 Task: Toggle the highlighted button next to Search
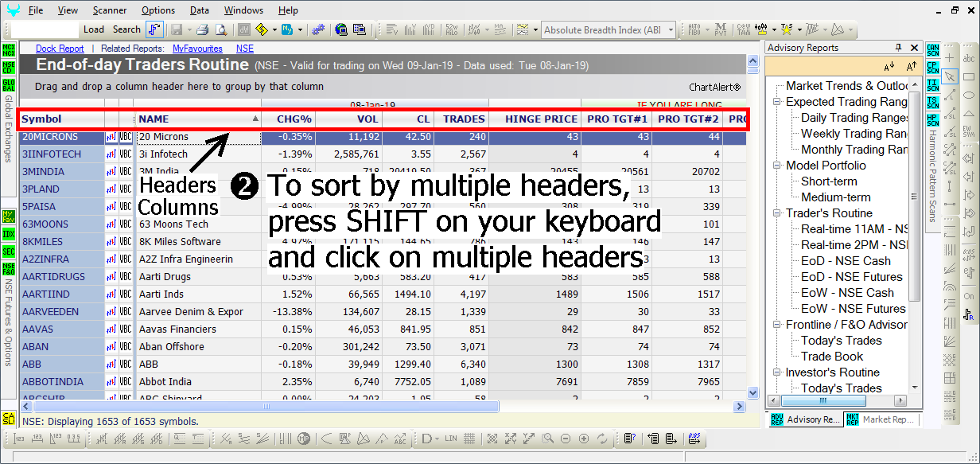coord(154,29)
